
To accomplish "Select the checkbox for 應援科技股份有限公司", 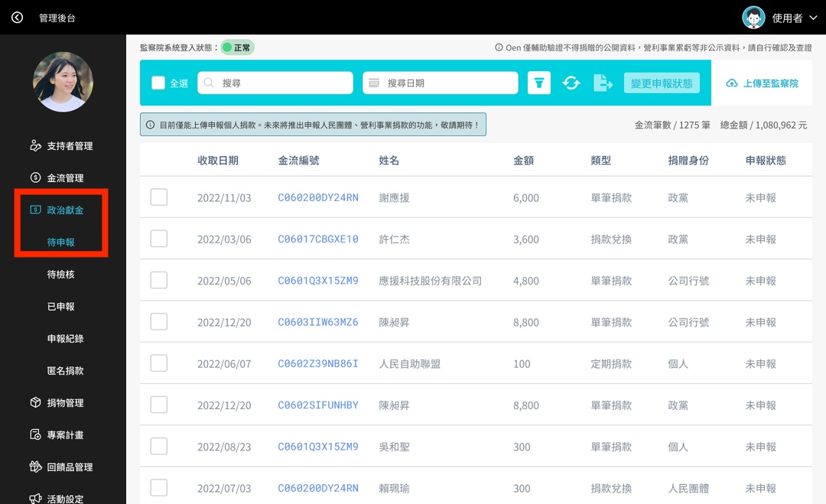I will (x=158, y=280).
